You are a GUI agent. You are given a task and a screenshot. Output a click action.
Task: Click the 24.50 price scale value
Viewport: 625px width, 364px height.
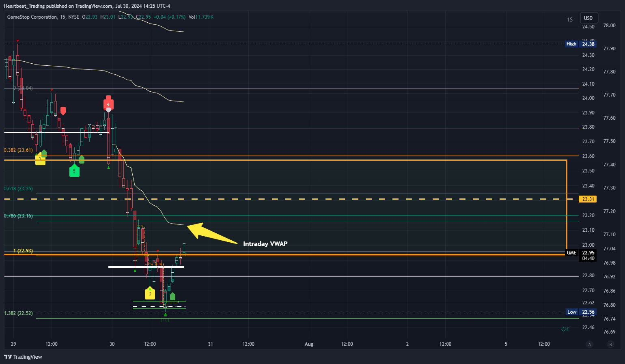(x=588, y=27)
